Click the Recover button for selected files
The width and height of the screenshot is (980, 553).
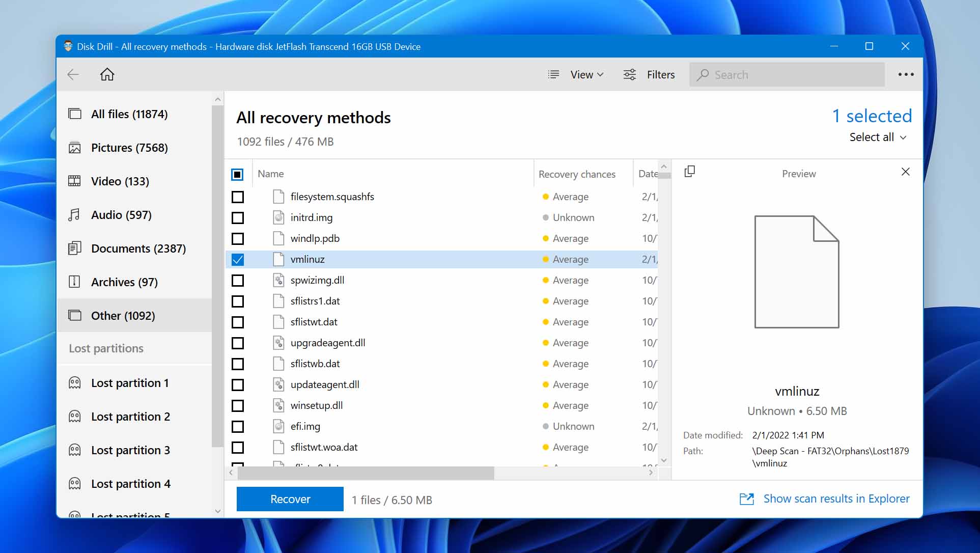click(x=290, y=499)
